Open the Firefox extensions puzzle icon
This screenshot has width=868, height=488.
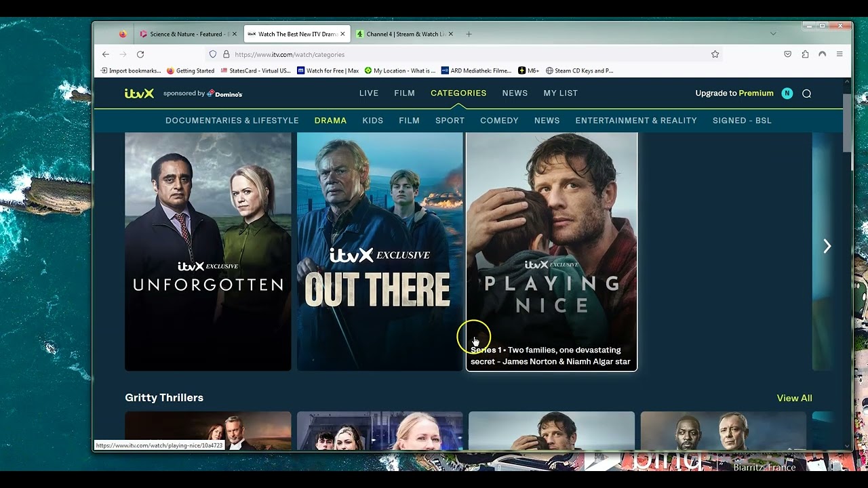805,54
